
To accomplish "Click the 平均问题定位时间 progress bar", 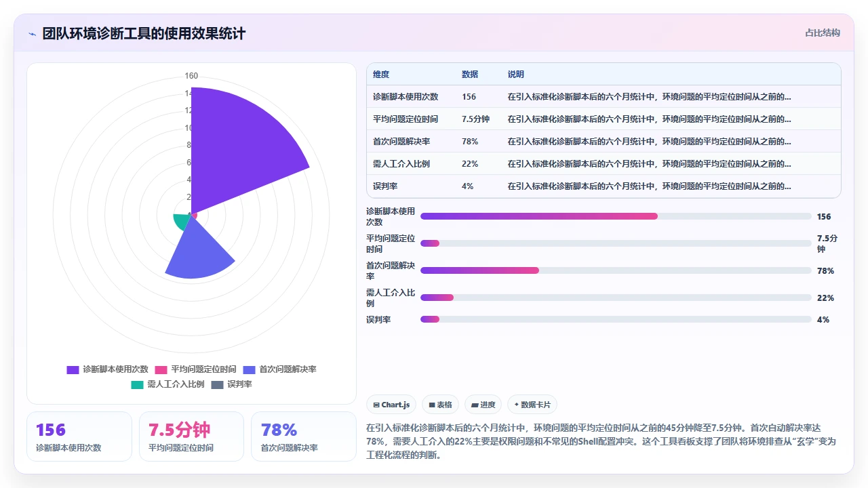I will pos(616,243).
